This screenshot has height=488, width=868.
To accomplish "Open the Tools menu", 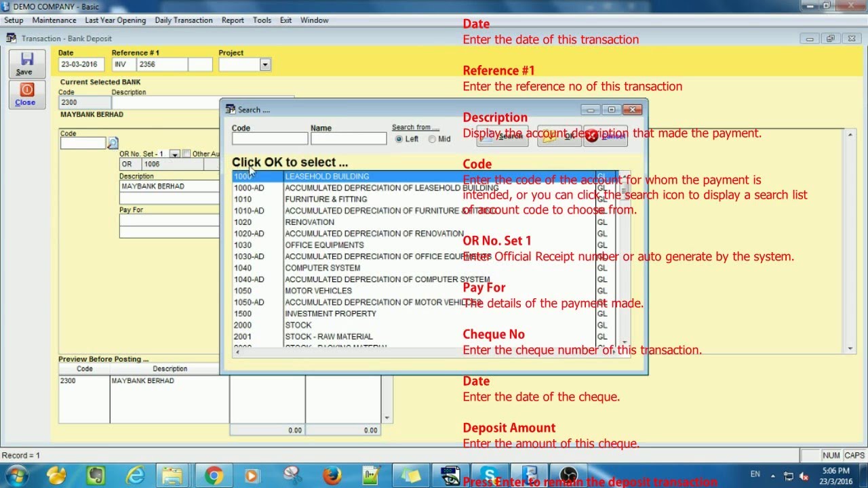I will 262,20.
